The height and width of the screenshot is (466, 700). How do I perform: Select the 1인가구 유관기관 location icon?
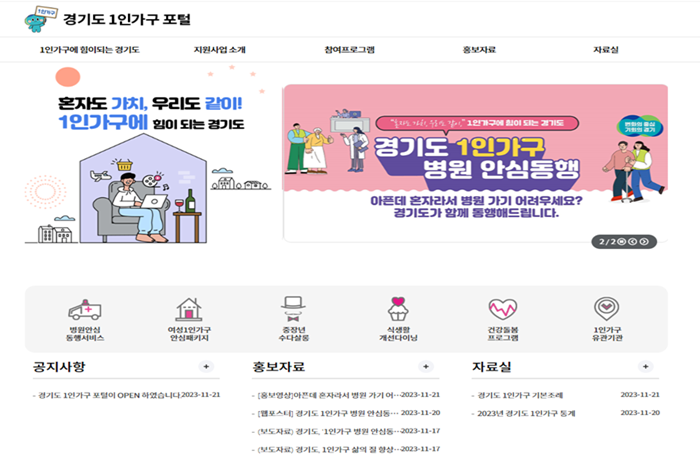tap(607, 309)
